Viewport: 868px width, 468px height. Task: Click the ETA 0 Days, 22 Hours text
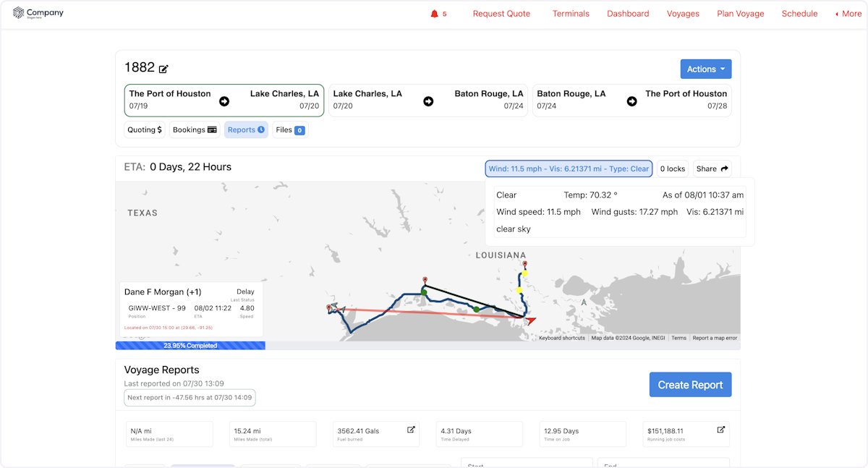[178, 167]
